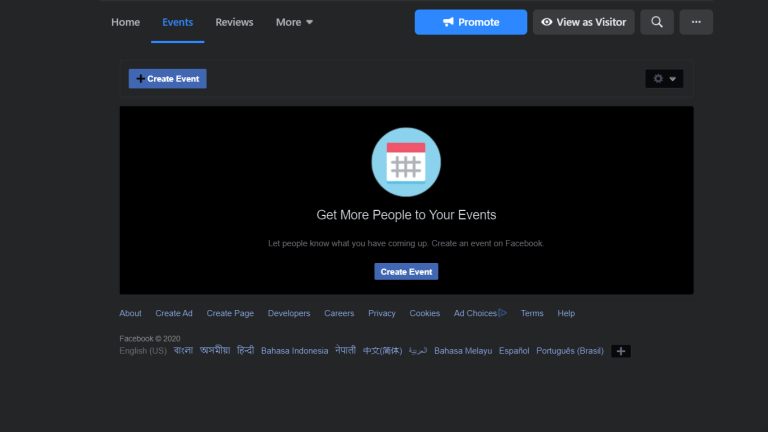Click the calendar events illustration icon
Screen dimensions: 768x432
click(x=406, y=162)
